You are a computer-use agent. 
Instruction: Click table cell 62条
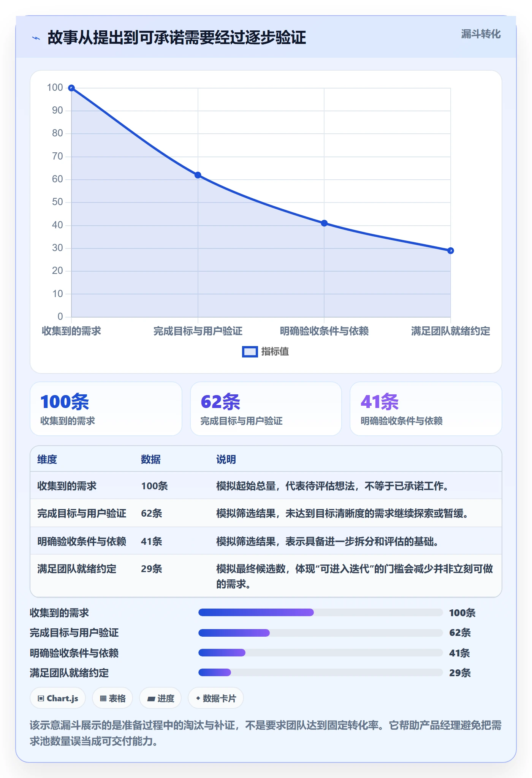pos(152,514)
